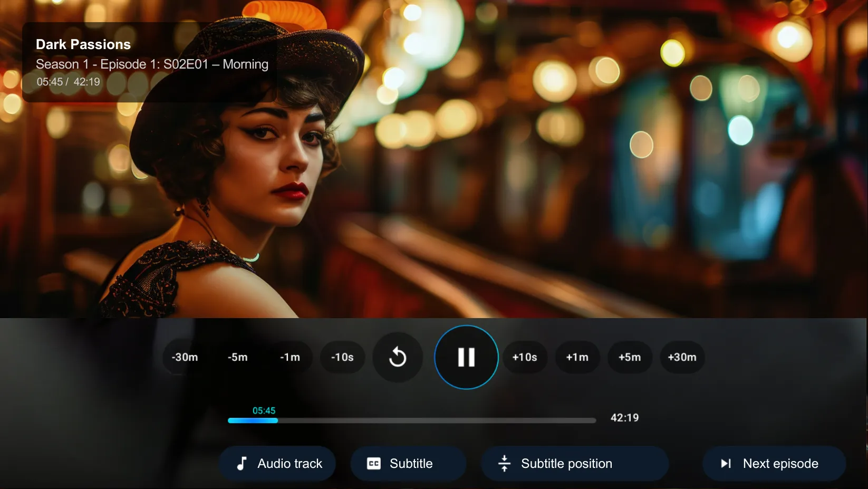Click the subtitle position arrows icon

(x=504, y=464)
